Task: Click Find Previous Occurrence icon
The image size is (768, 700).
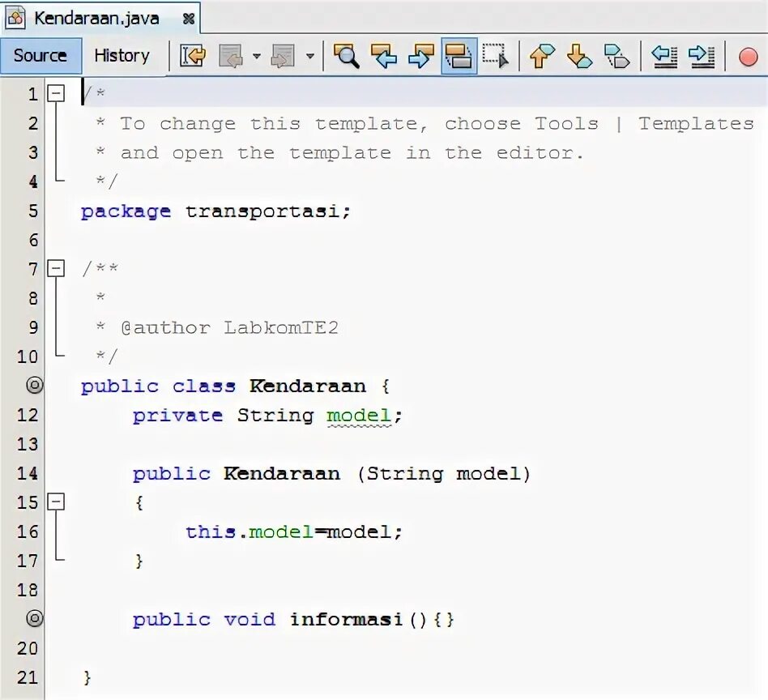Action: (x=383, y=55)
